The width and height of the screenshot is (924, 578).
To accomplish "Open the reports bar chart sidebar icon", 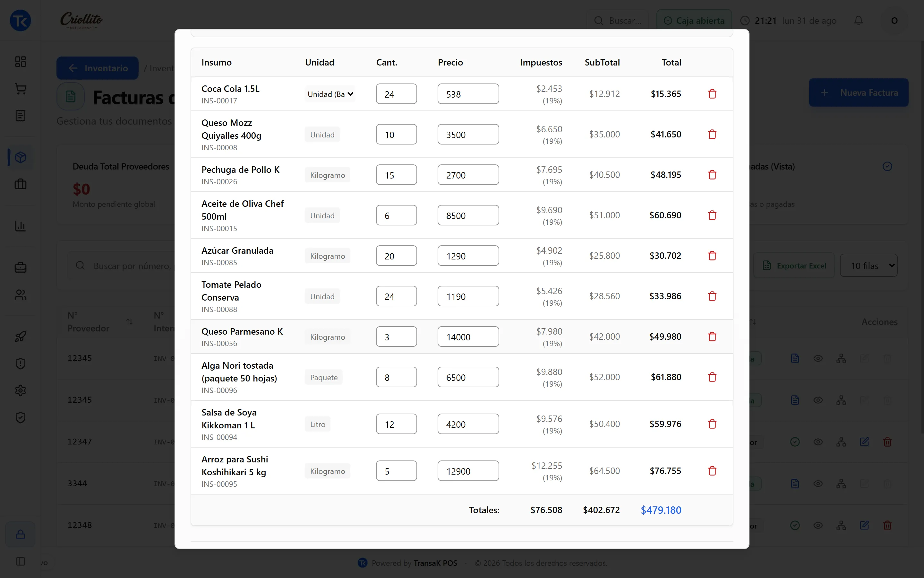I will pyautogui.click(x=20, y=226).
